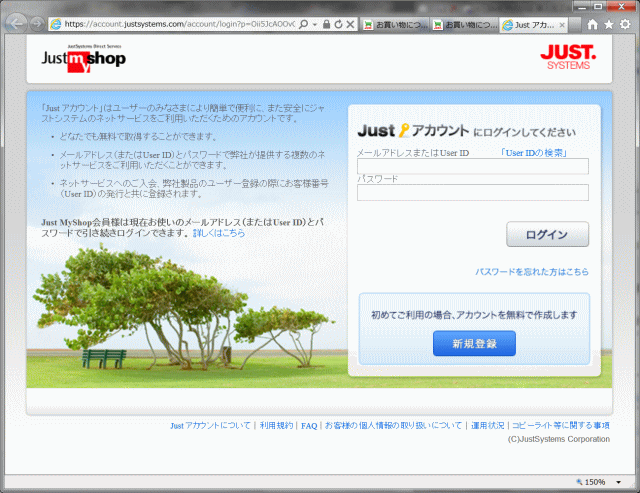Click the Just アカウント key logo
This screenshot has height=493, width=640.
point(413,131)
